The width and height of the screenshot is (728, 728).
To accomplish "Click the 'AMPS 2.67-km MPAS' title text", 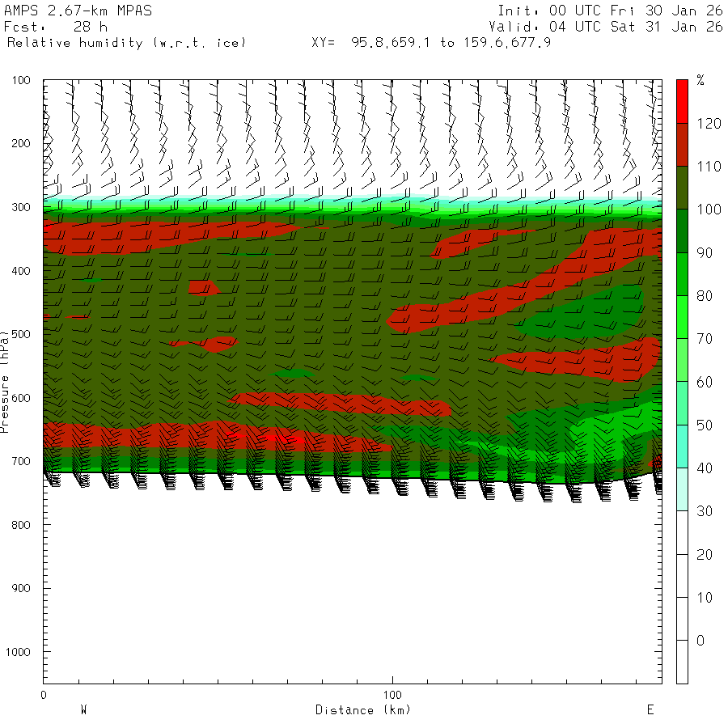I will 78,11.
